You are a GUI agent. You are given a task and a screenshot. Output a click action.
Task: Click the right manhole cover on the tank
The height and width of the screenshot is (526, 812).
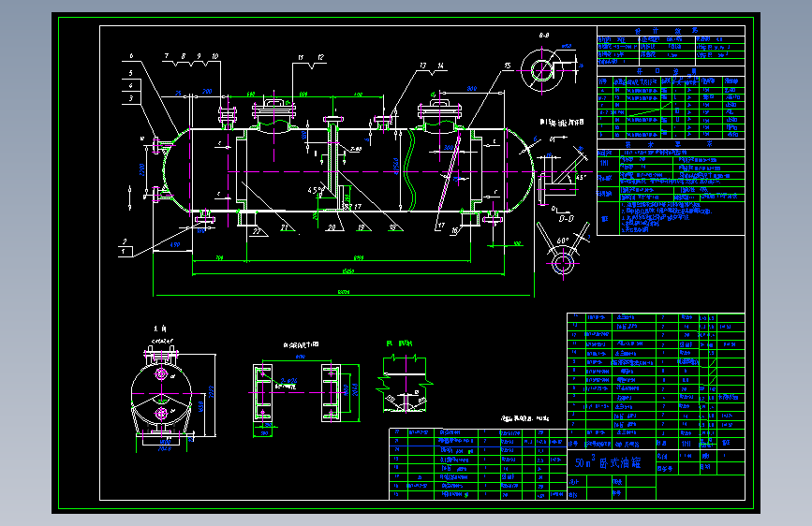pos(439,109)
